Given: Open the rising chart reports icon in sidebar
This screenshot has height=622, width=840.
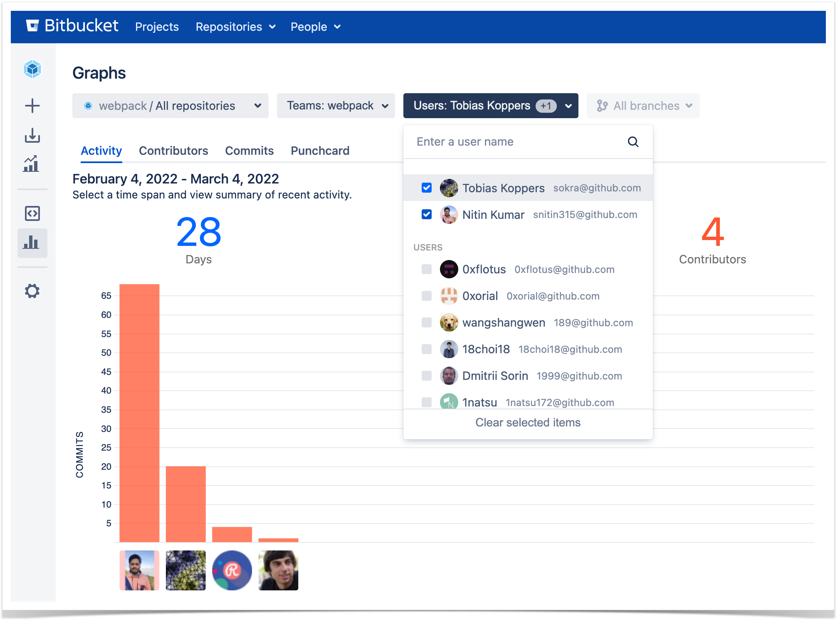Looking at the screenshot, I should [x=32, y=164].
